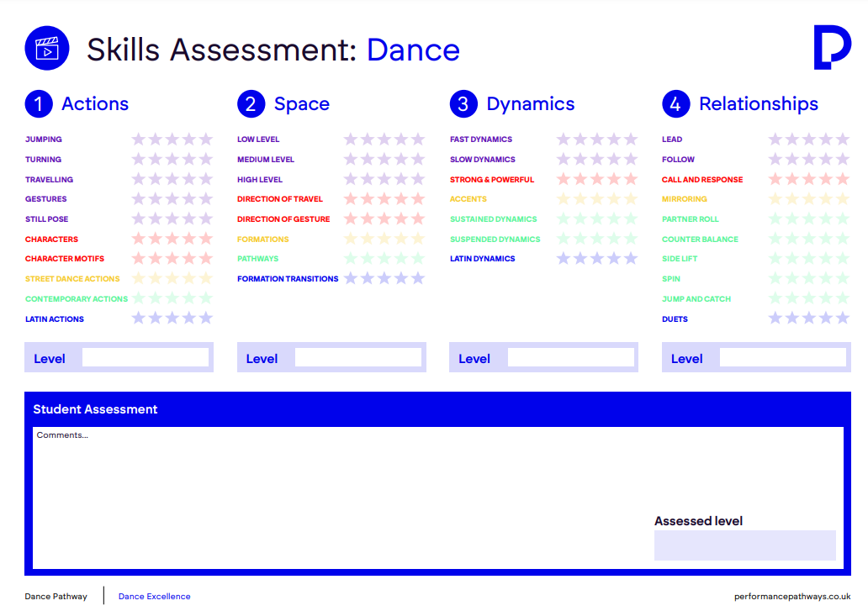Open the Dance Excellence link
The image size is (868, 611).
point(155,596)
